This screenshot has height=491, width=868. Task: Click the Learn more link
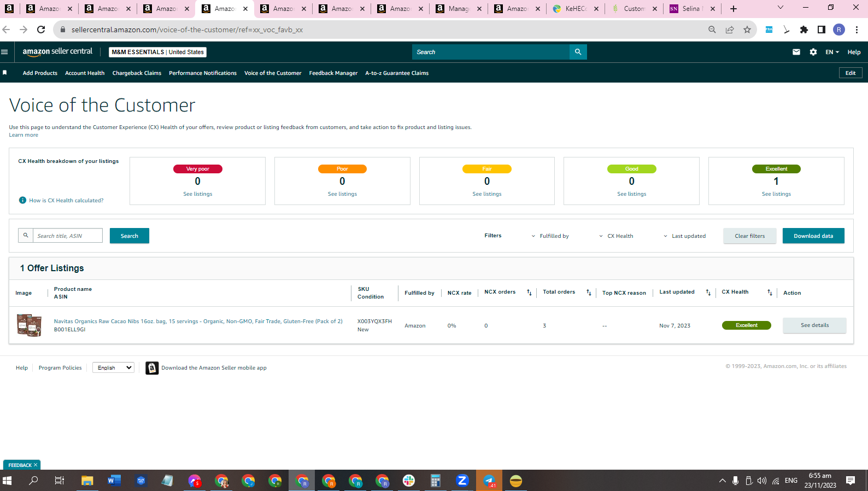pos(24,135)
